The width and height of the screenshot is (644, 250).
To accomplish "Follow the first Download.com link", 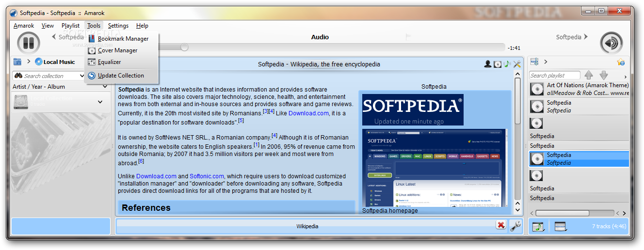I will click(308, 113).
